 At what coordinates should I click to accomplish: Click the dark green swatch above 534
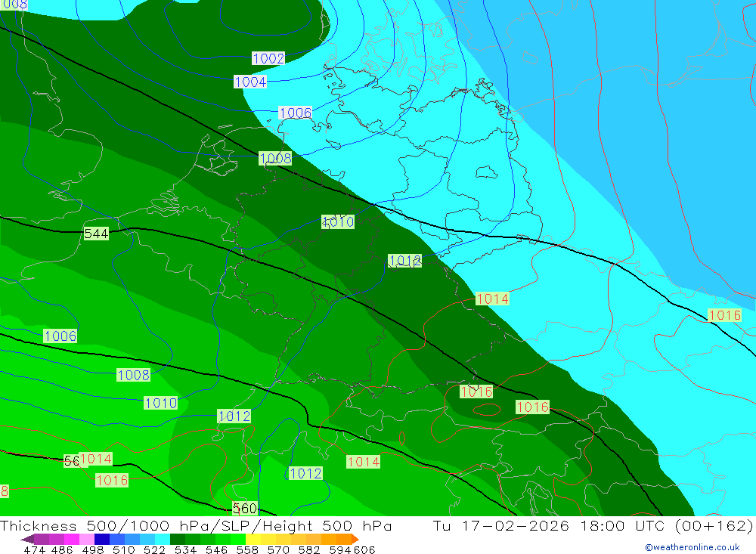pyautogui.click(x=178, y=539)
